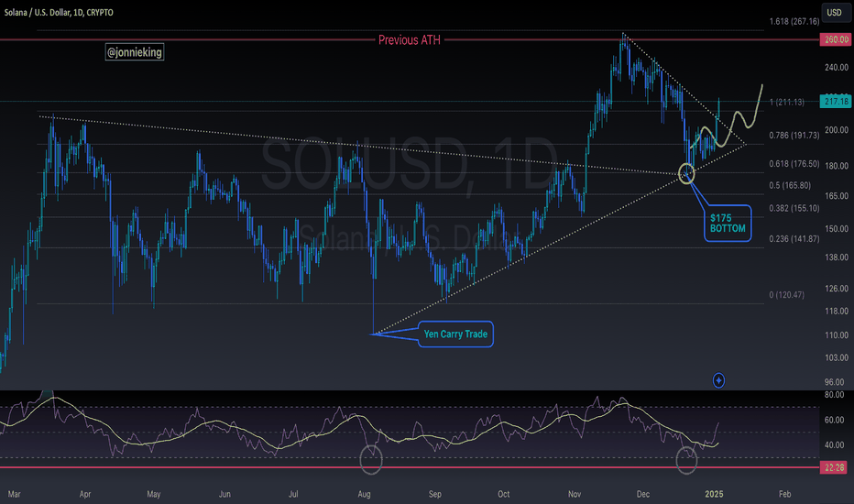Image resolution: width=854 pixels, height=504 pixels.
Task: Click the Fibonacci 0.786 (191.73) level label
Action: click(x=794, y=135)
